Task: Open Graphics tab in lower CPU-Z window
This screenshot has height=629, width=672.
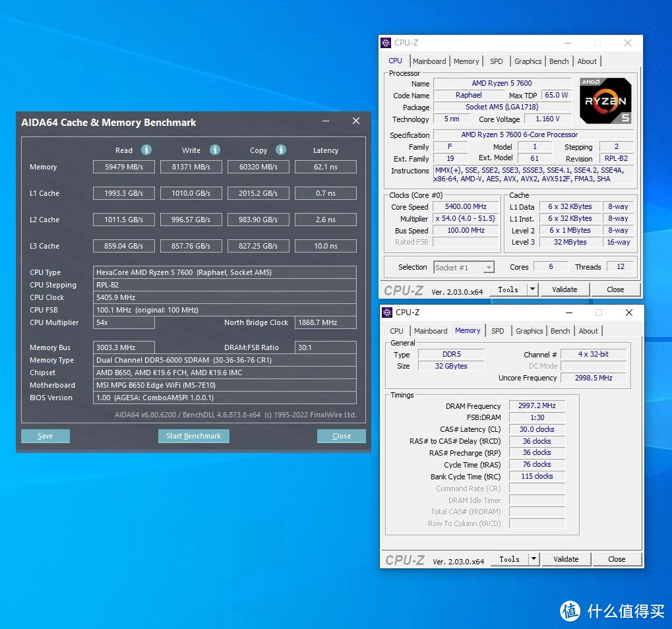Action: [x=529, y=331]
